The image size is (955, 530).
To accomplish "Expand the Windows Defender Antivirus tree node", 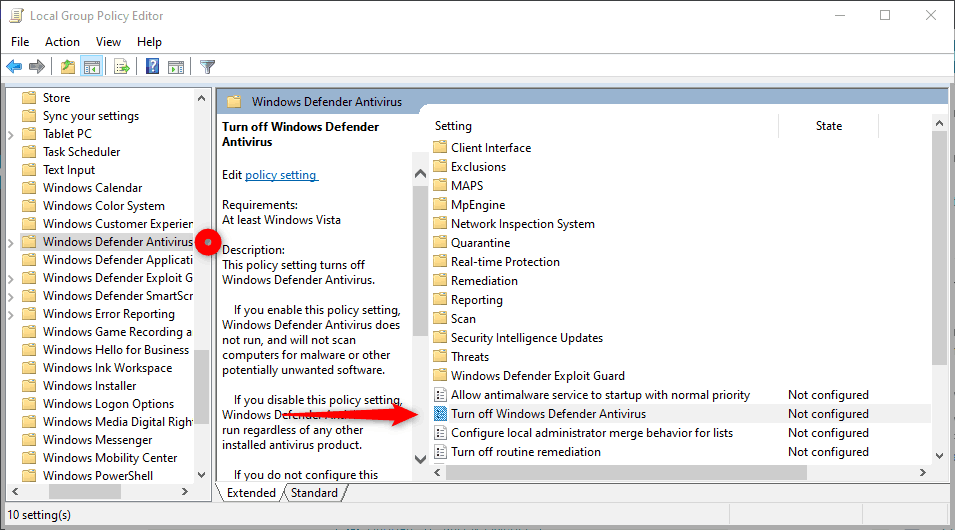I will [10, 242].
